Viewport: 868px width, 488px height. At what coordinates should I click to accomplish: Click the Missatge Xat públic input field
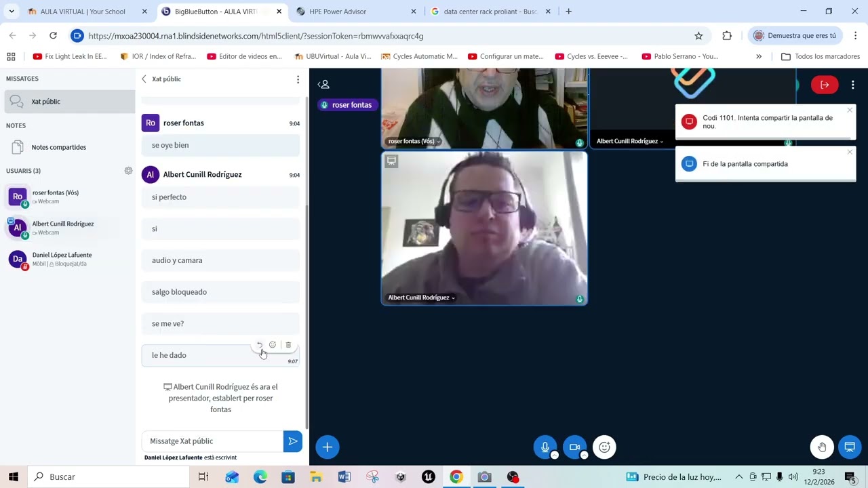(x=212, y=441)
